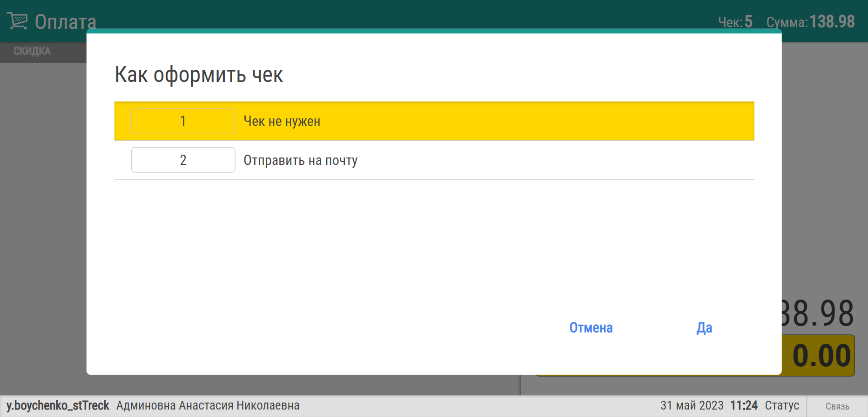868x417 pixels.
Task: Click the shopping cart icon next to Оплата
Action: coord(17,21)
